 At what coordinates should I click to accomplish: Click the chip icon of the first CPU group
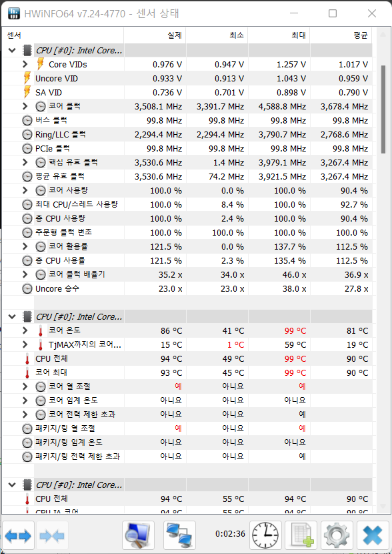[x=27, y=50]
